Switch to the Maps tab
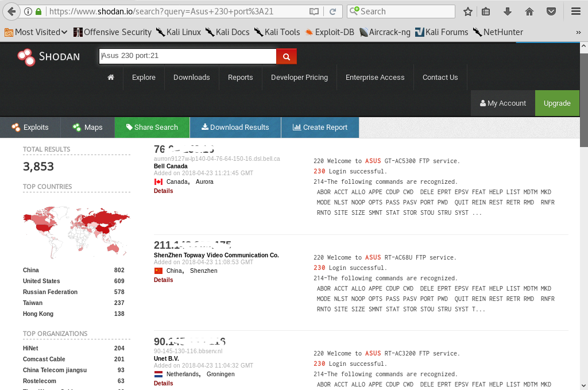This screenshot has height=390, width=588. pos(87,128)
